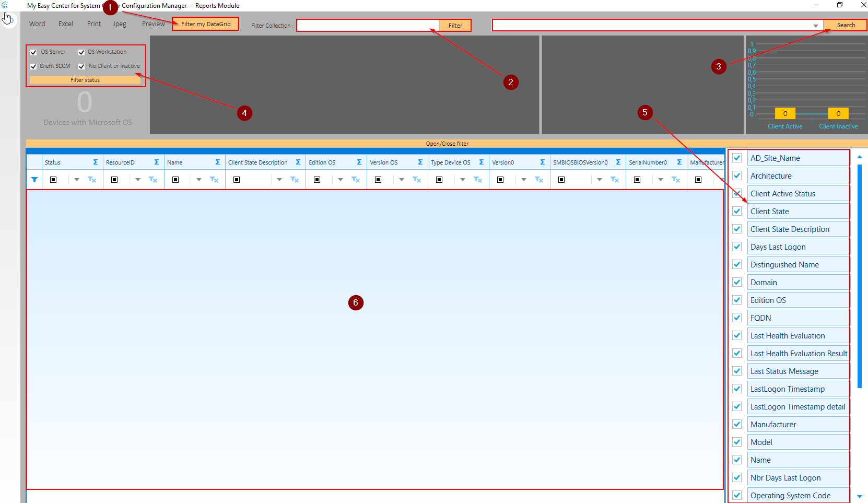Click the Jpeg export menu item

point(120,24)
